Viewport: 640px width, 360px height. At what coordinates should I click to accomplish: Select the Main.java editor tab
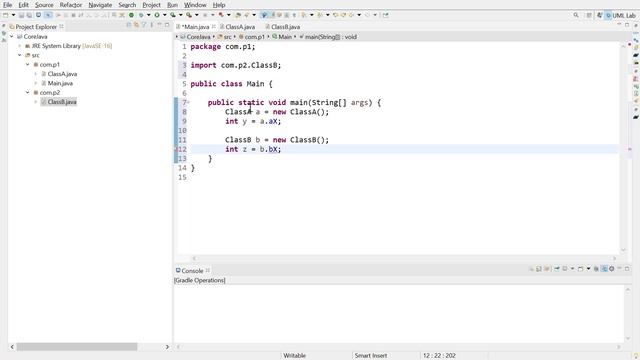196,27
